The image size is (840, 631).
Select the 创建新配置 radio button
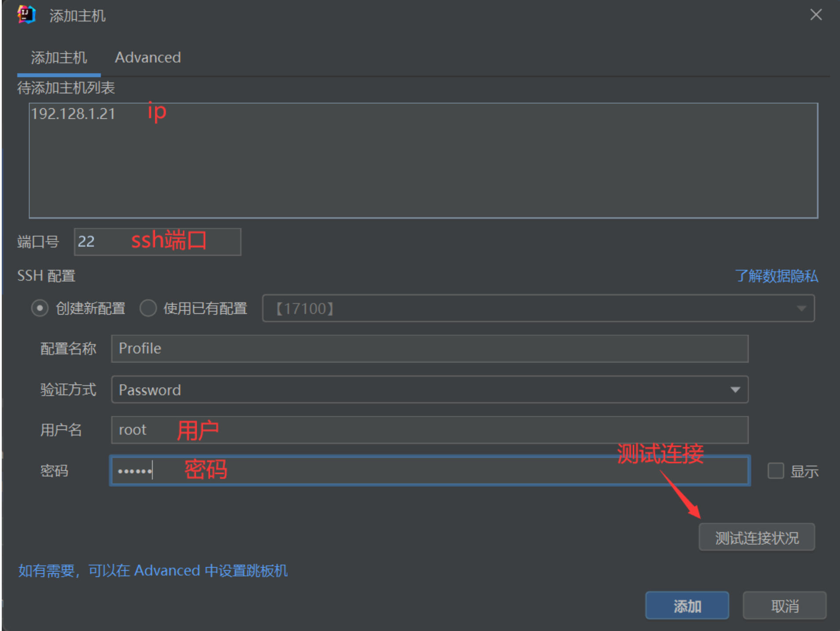[40, 308]
